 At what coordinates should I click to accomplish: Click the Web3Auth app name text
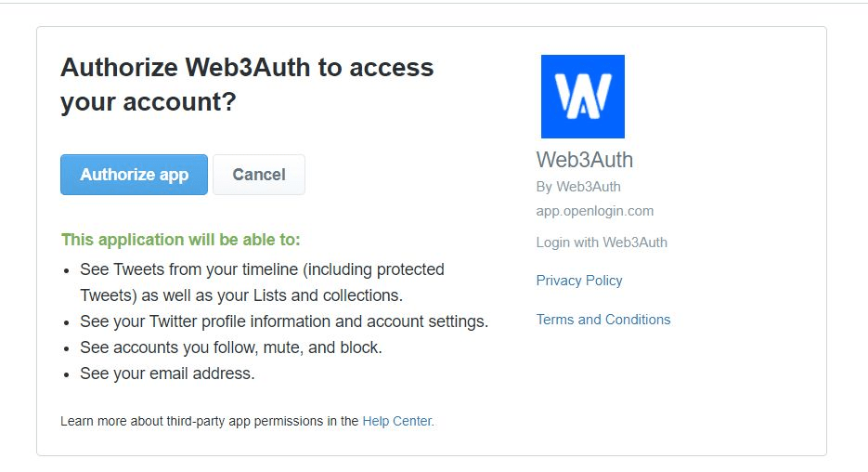tap(585, 160)
